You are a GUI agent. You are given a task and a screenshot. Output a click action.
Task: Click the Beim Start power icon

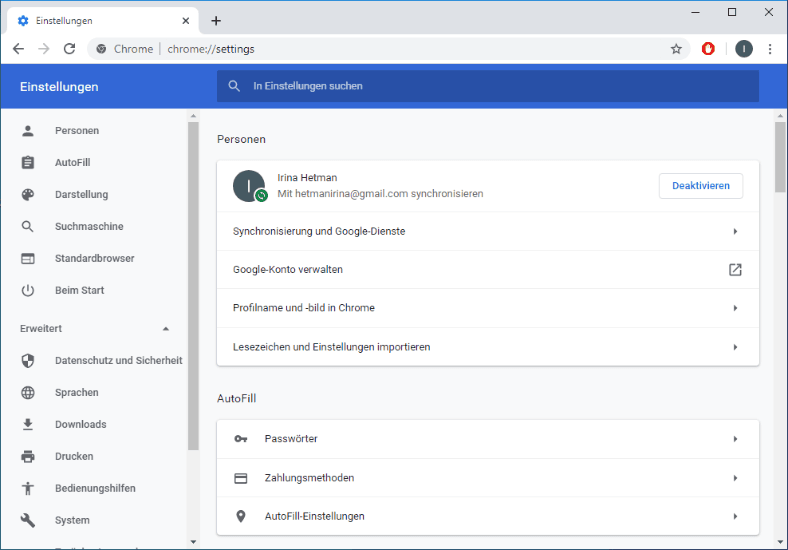tap(28, 290)
